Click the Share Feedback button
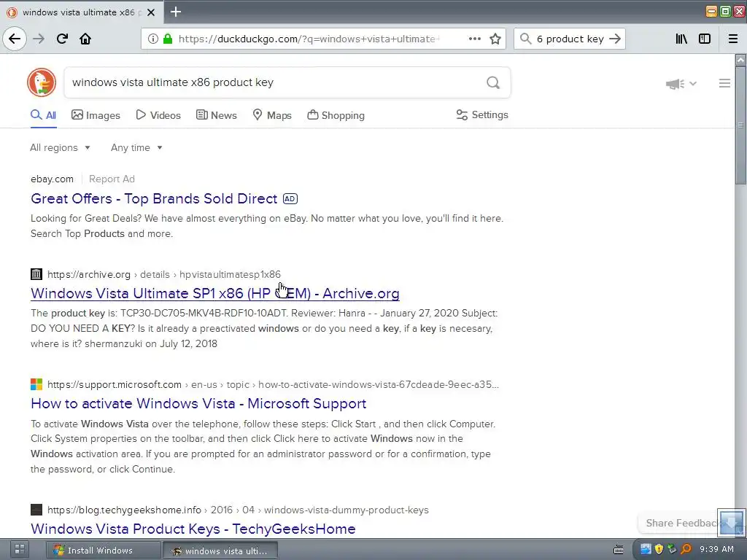The height and width of the screenshot is (560, 747). point(681,523)
